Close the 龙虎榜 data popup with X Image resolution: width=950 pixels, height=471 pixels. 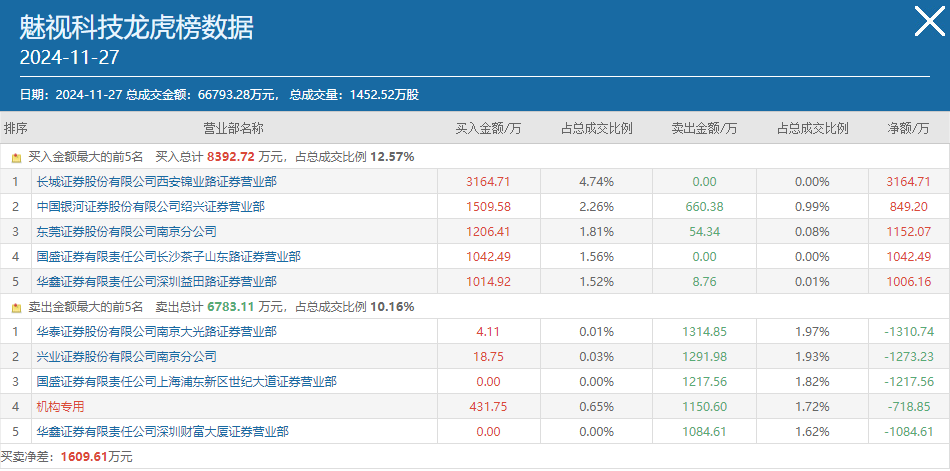(x=929, y=22)
